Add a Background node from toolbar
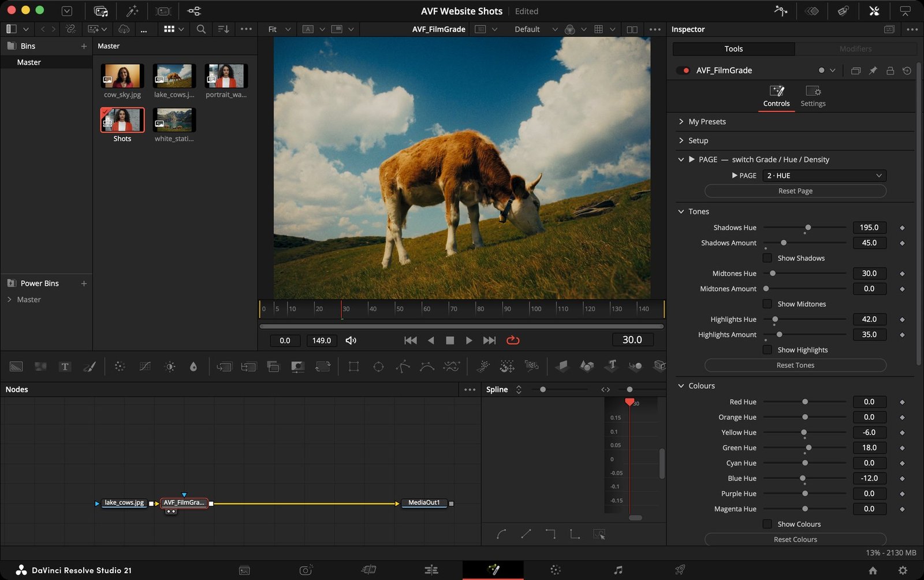The width and height of the screenshot is (924, 580). 16,366
